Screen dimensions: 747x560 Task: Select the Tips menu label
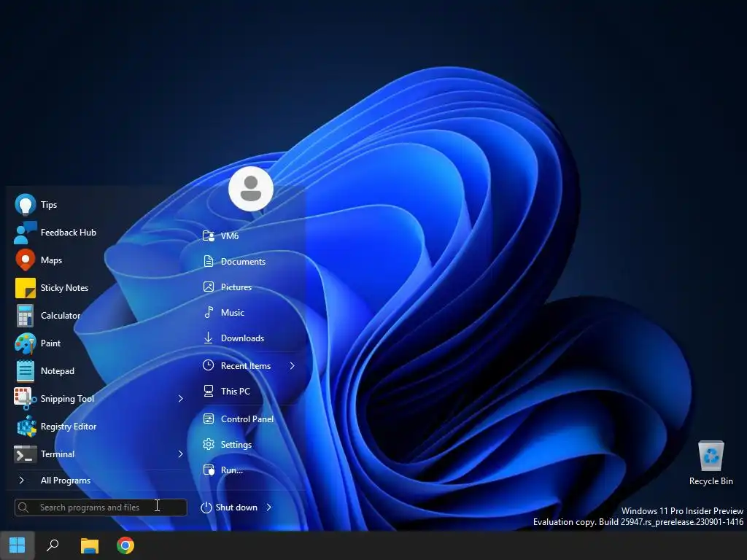click(x=49, y=205)
